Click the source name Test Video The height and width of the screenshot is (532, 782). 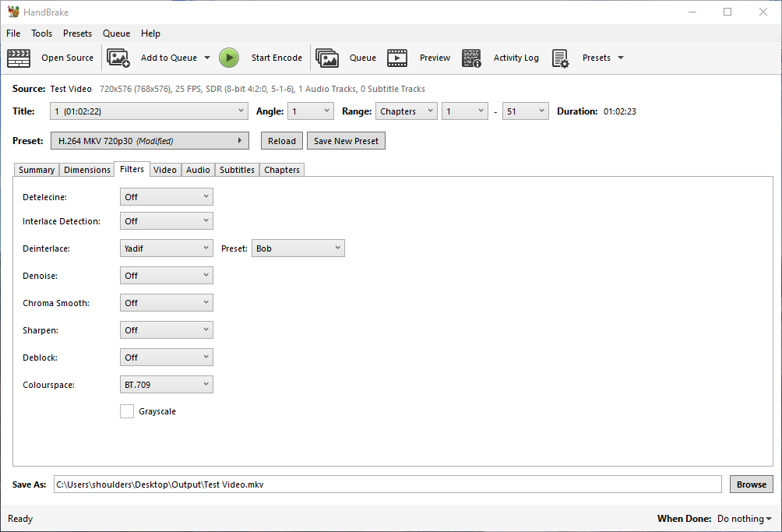coord(71,89)
